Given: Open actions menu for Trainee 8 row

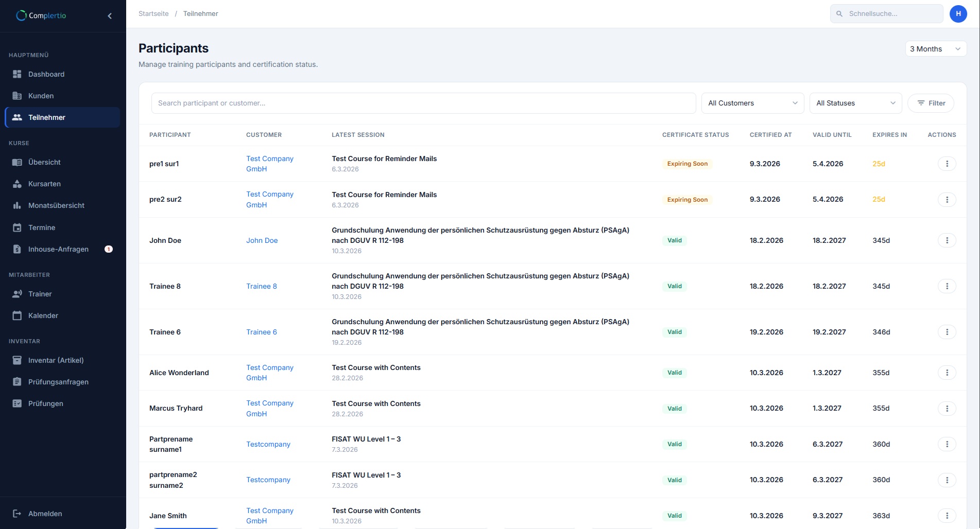Looking at the screenshot, I should point(947,286).
